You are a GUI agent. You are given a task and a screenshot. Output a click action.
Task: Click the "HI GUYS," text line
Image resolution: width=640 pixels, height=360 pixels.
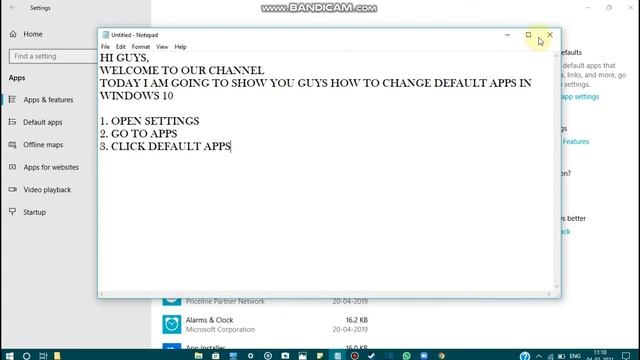[124, 58]
